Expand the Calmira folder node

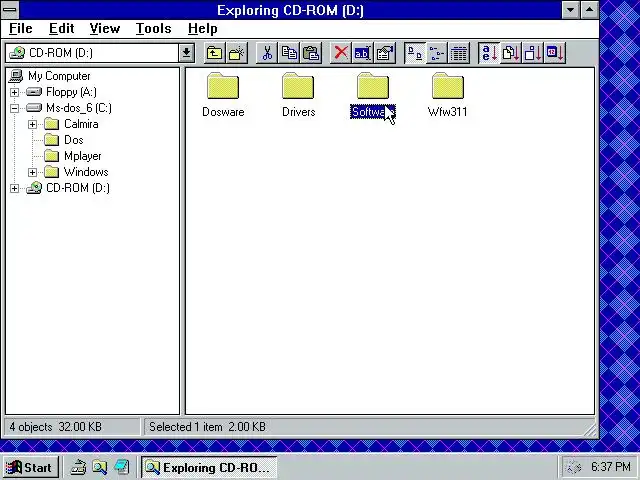(x=32, y=124)
